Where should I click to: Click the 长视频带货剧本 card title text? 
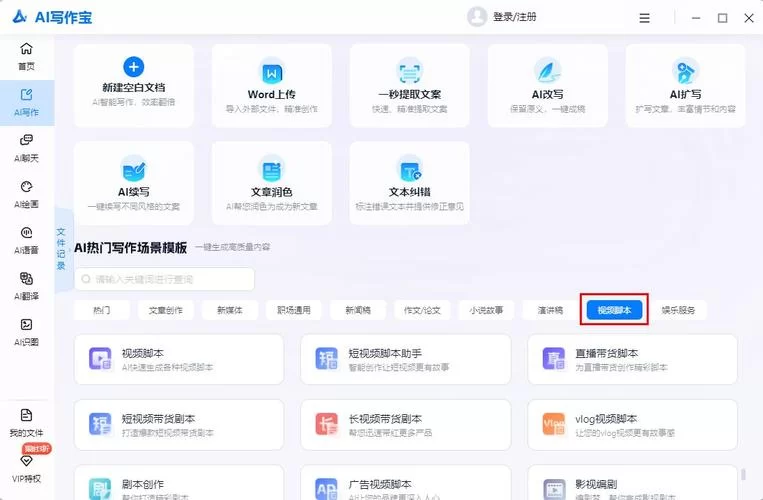tap(385, 419)
